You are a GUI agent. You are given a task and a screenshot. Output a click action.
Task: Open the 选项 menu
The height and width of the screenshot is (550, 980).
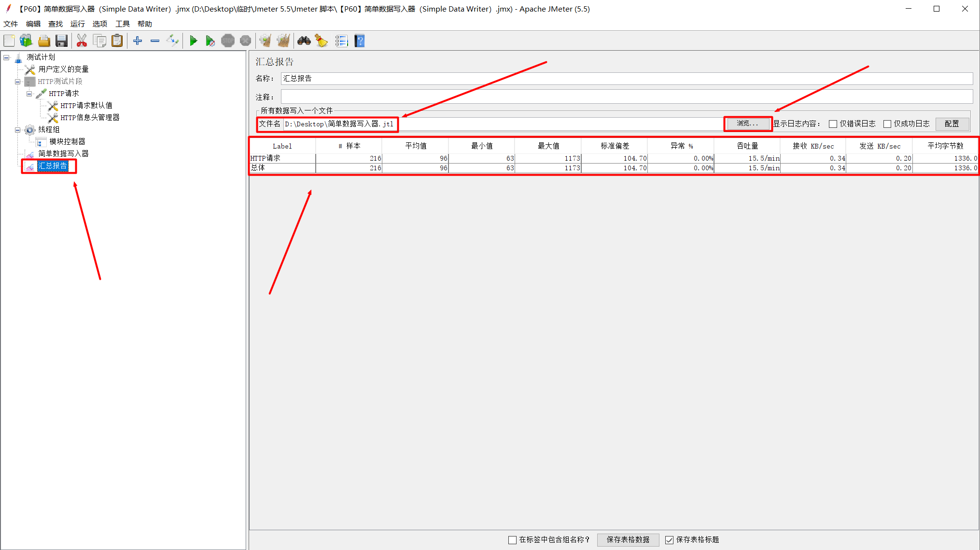[99, 24]
